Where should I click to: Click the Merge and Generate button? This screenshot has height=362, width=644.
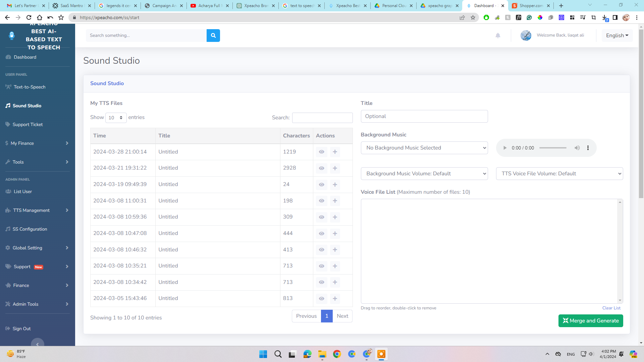(590, 321)
